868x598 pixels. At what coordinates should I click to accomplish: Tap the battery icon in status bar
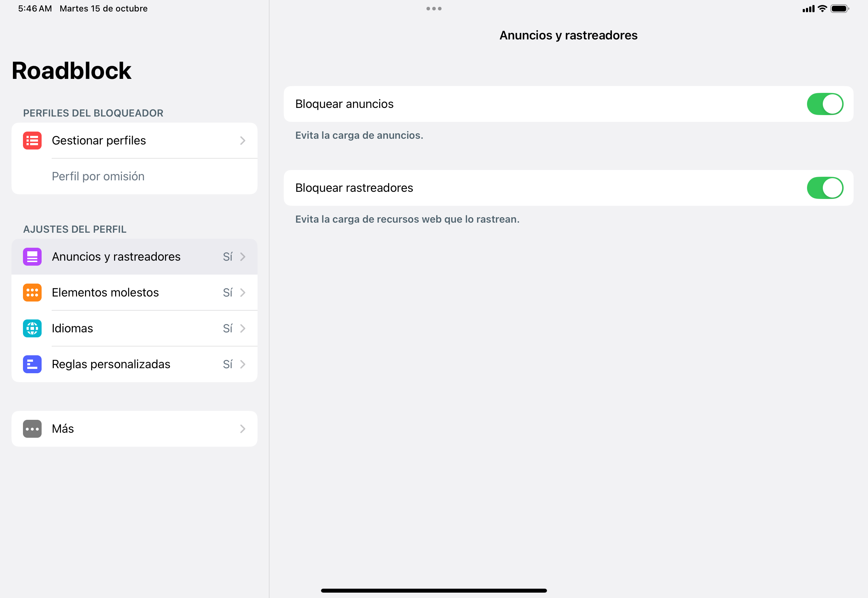[x=840, y=9]
